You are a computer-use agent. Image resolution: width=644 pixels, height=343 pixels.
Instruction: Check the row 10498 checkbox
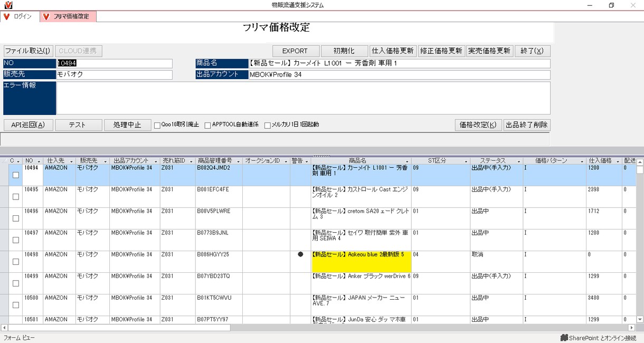pyautogui.click(x=16, y=262)
